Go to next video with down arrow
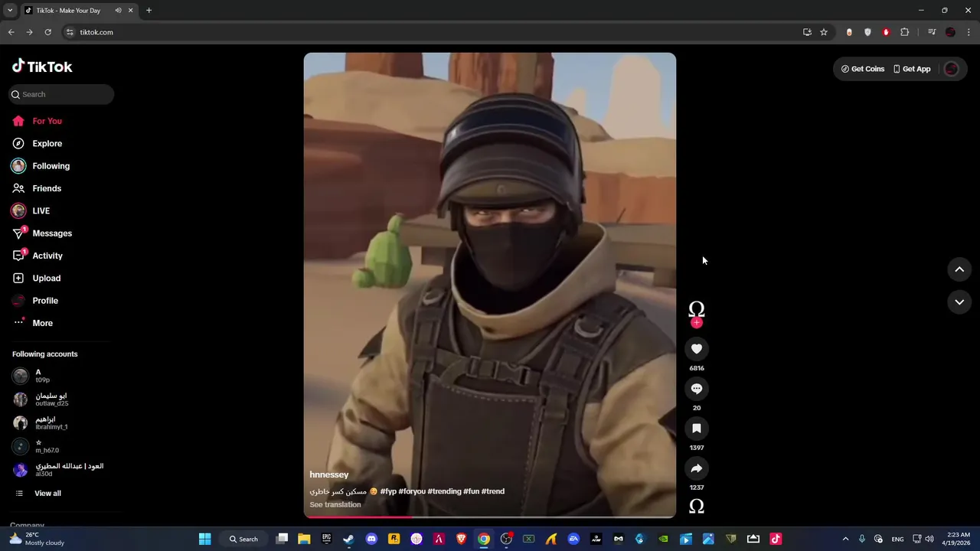Screen dimensions: 980x551 pos(959,302)
